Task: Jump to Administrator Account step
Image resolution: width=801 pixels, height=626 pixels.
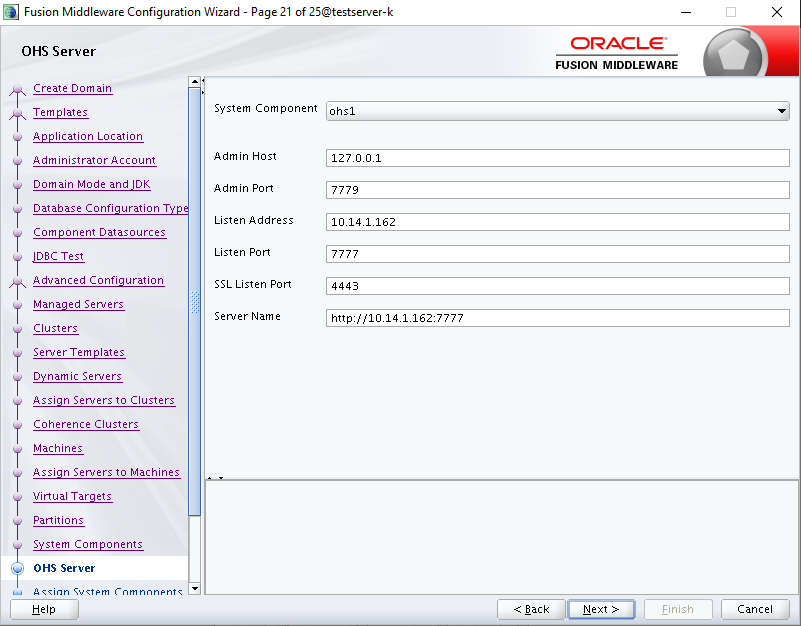Action: (x=94, y=160)
